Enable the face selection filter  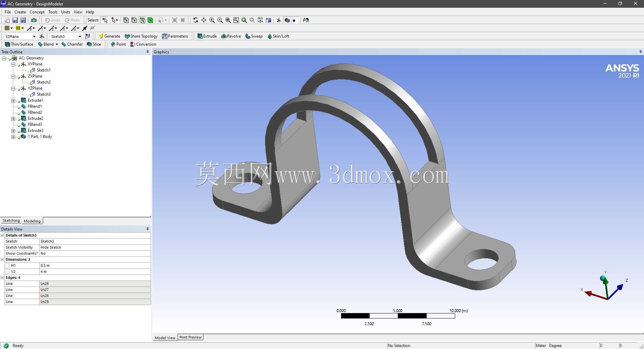pos(142,20)
